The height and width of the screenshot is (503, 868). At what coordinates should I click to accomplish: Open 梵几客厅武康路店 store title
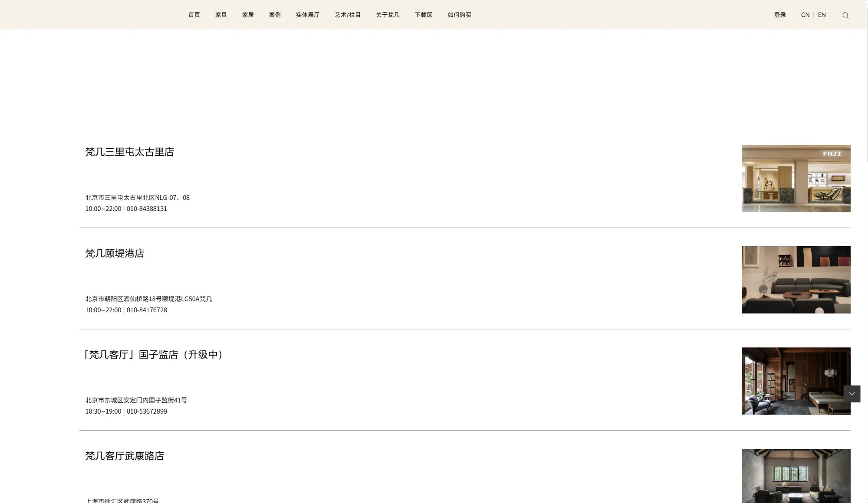click(x=125, y=456)
